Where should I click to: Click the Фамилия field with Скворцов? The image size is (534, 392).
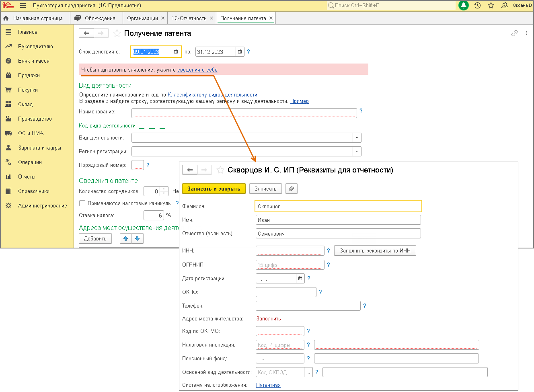339,206
